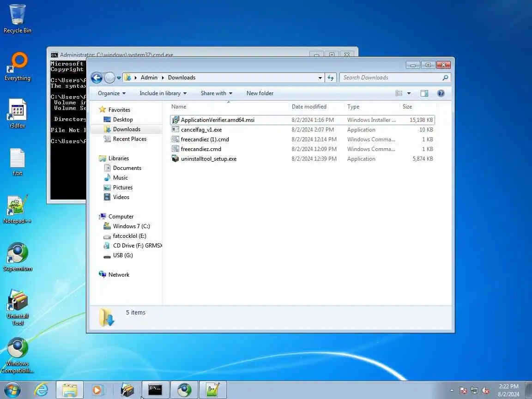Expand address bar history dropdown
Screen dimensions: 532x399
(320, 78)
